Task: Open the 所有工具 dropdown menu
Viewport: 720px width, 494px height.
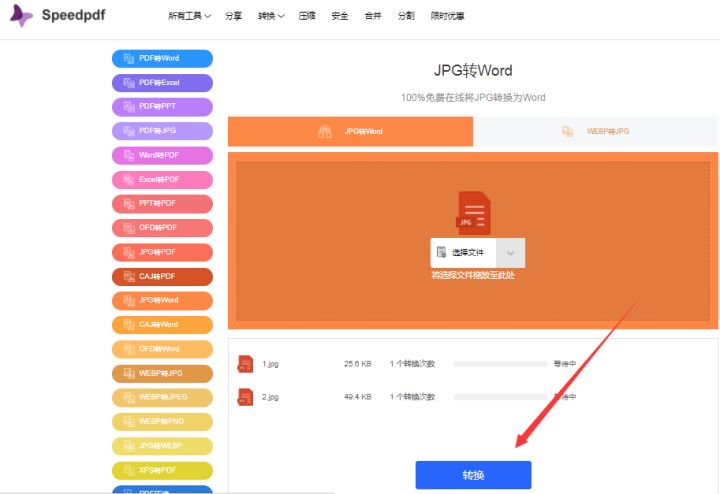Action: coord(189,16)
